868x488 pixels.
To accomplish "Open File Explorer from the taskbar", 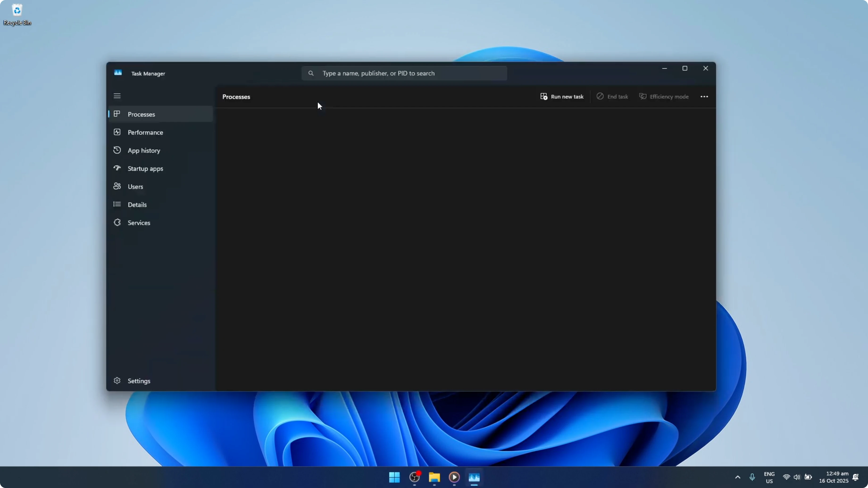I will point(434,477).
